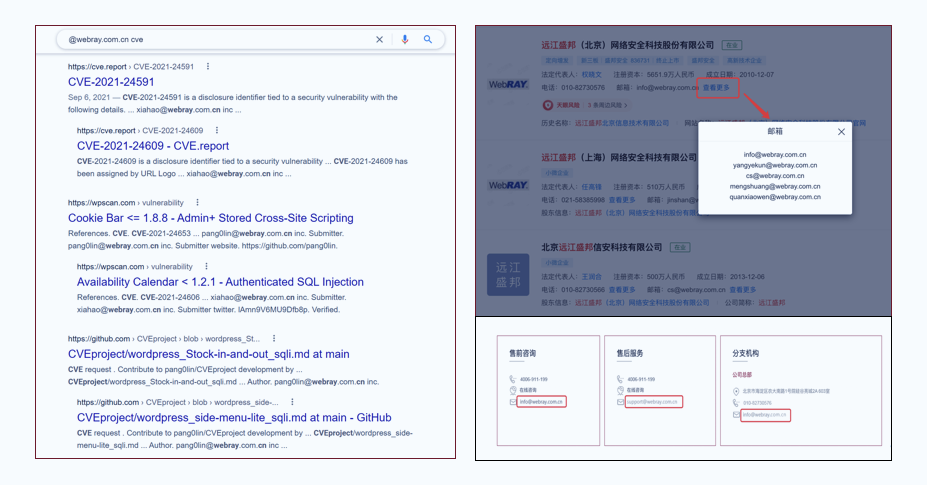
Task: Open the options menu for Availability Calendar result
Action: (x=206, y=266)
